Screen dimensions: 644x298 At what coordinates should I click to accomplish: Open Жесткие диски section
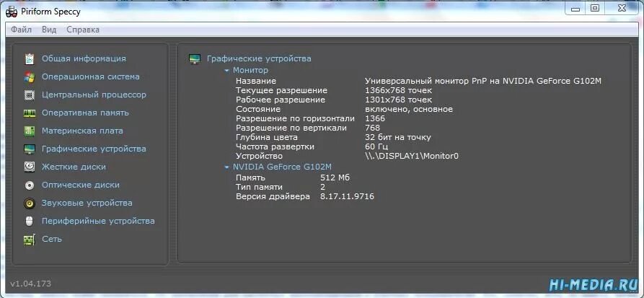(x=74, y=167)
